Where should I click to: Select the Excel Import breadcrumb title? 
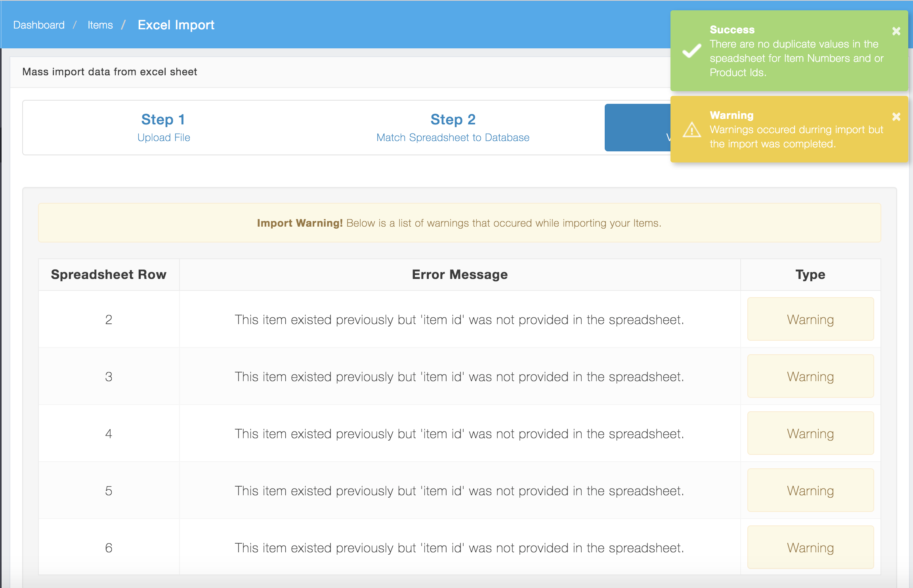[x=176, y=25]
